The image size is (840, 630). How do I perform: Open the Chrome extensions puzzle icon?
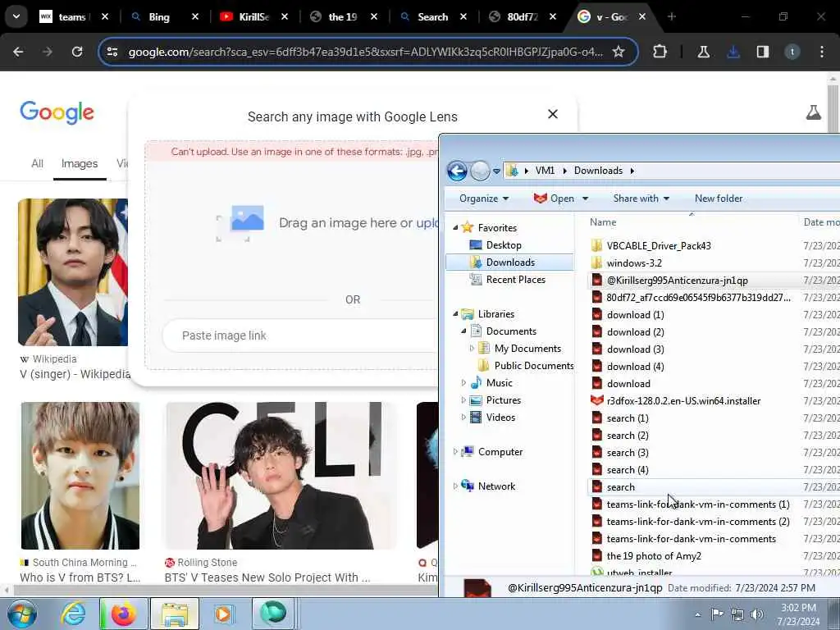(x=660, y=52)
